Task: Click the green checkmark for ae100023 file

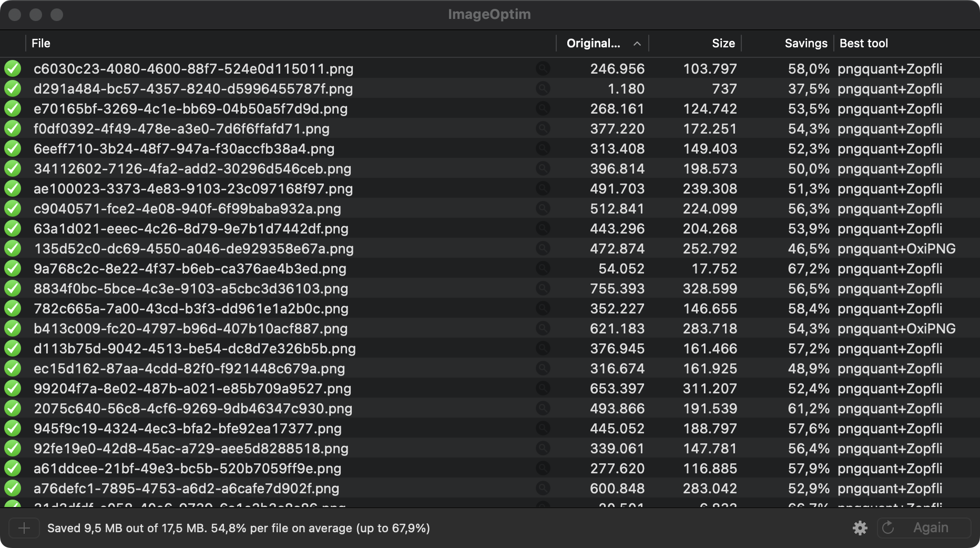Action: [13, 188]
